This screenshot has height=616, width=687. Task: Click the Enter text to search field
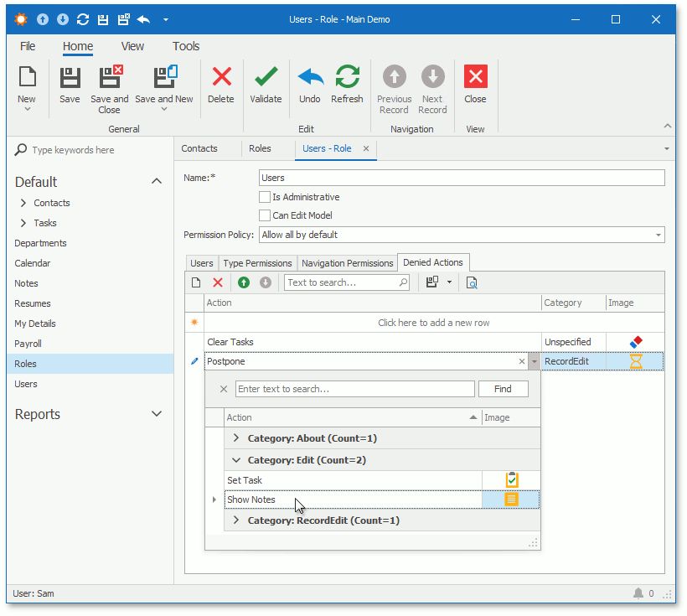[354, 389]
